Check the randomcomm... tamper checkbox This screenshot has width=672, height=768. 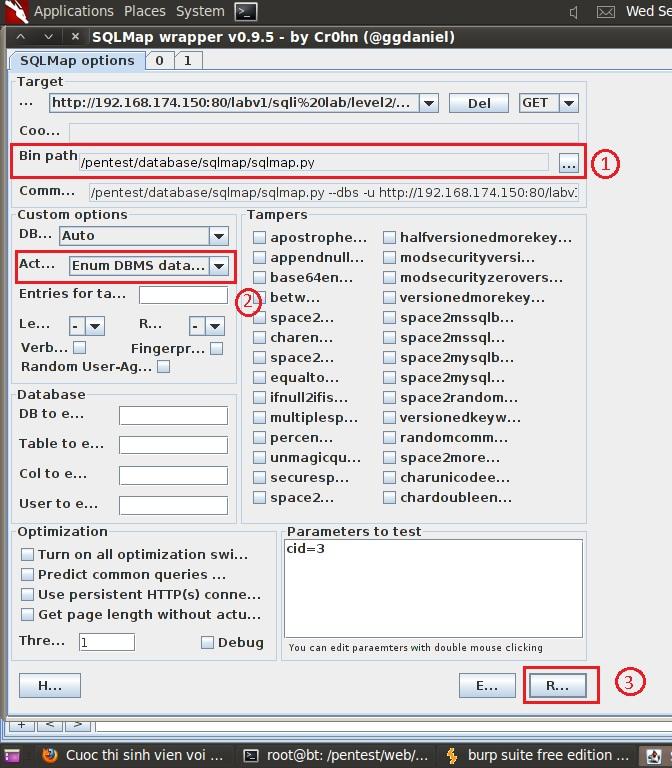[389, 437]
